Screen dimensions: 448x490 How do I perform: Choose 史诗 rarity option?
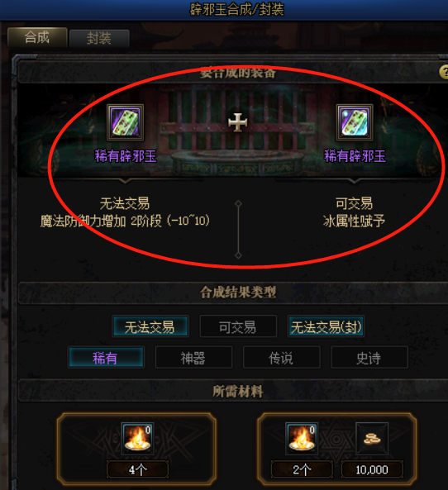tap(369, 357)
